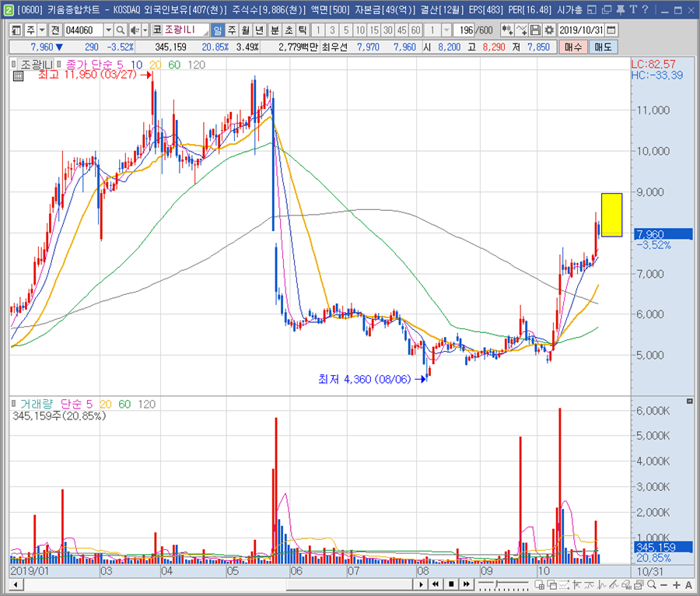
Task: Click the window layout icon in title bar
Action: [592, 9]
